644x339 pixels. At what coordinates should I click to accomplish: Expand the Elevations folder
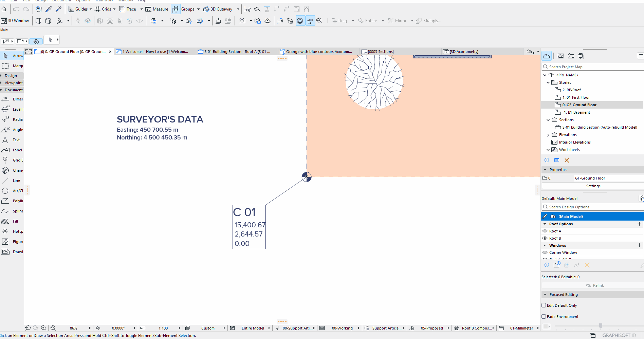click(x=548, y=135)
